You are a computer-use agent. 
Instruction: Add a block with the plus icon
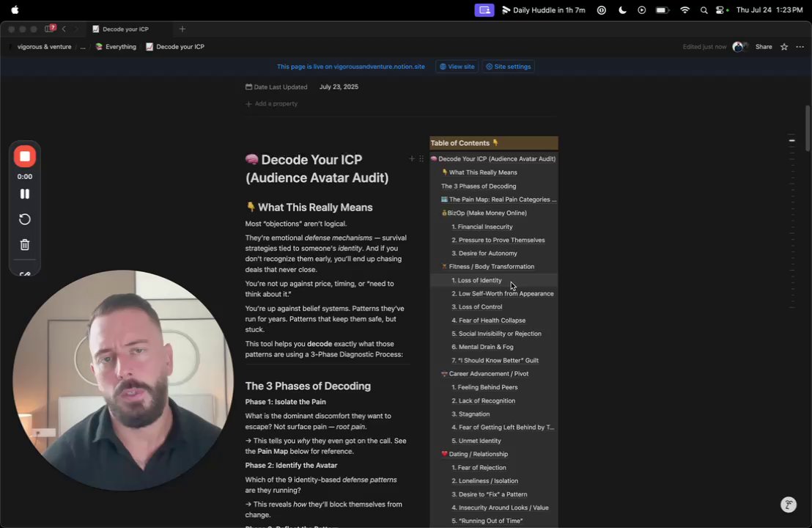[x=412, y=158]
